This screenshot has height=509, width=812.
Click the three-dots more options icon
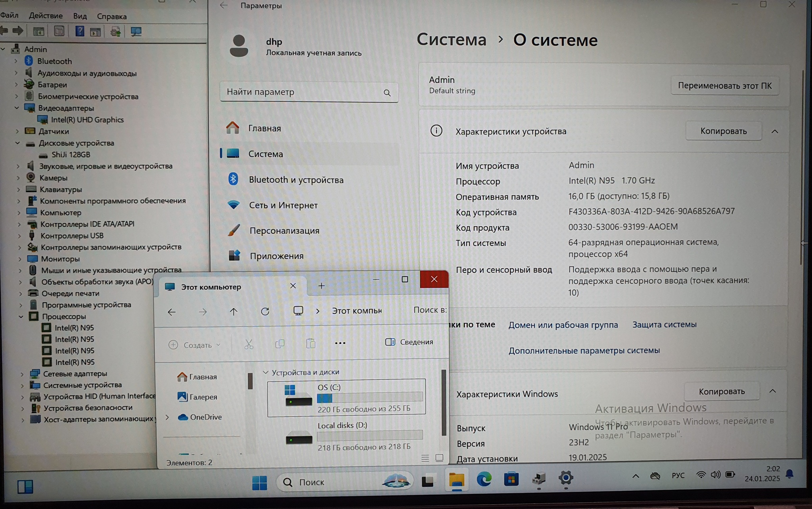click(340, 343)
